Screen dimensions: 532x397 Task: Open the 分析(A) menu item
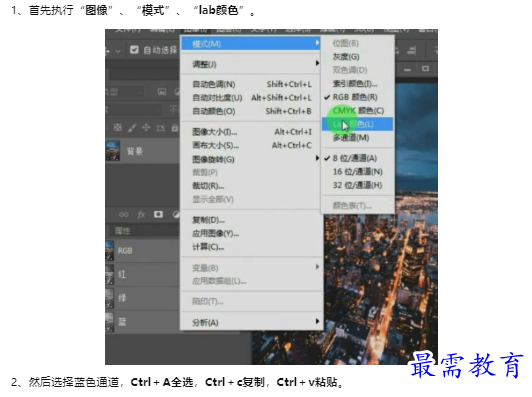251,322
